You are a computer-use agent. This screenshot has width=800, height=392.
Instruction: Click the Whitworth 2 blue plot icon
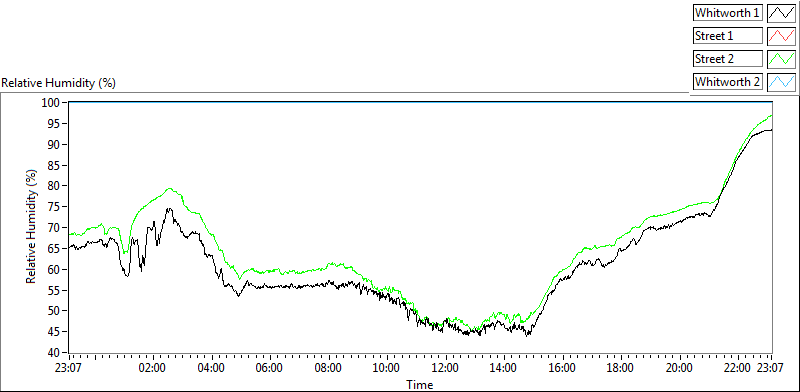point(781,81)
